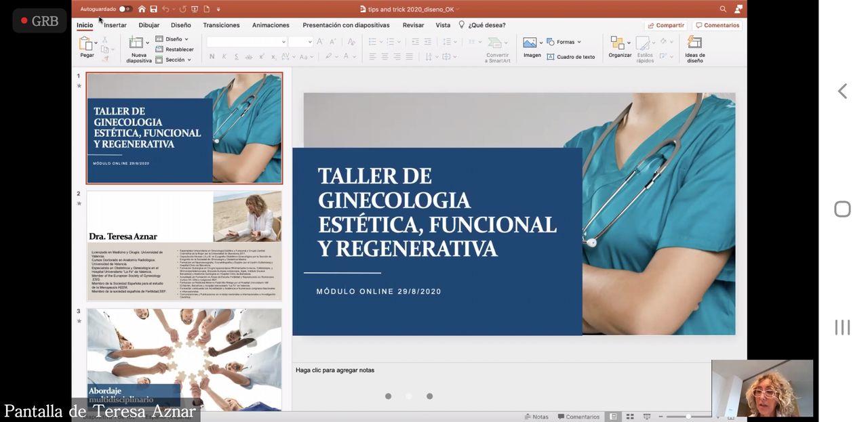Expand the Nueva diapositiva dropdown arrow

(x=147, y=43)
